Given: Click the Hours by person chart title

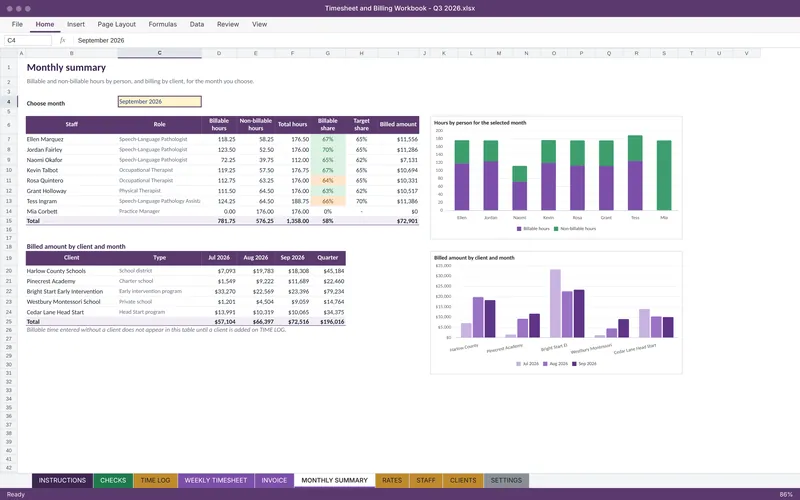Looking at the screenshot, I should 480,122.
